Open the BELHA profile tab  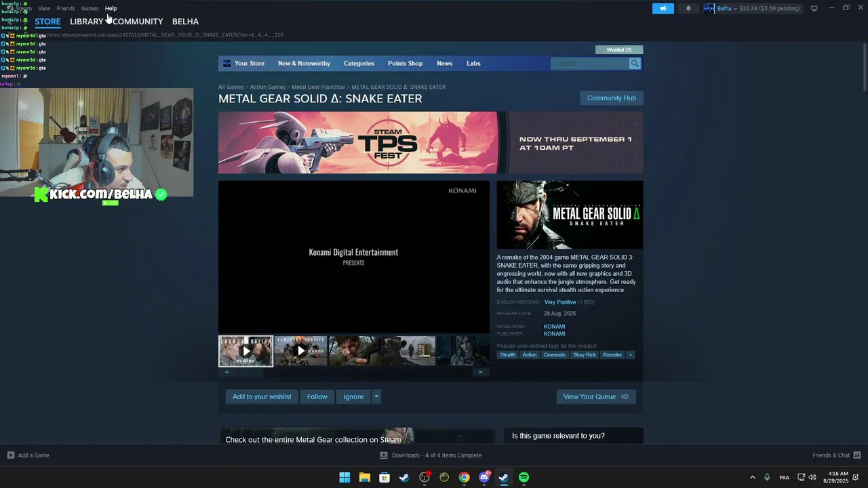point(185,22)
